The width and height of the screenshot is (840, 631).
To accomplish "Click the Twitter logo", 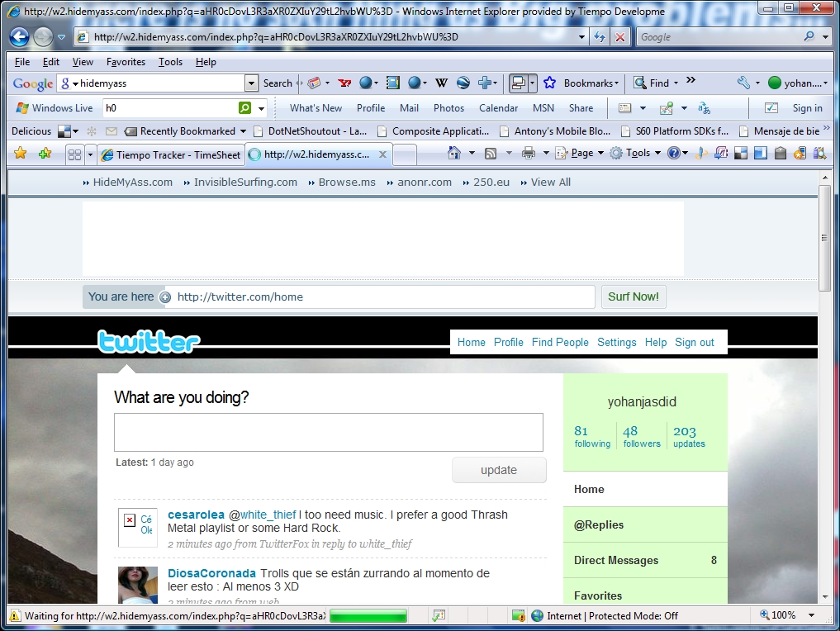I will [x=149, y=342].
